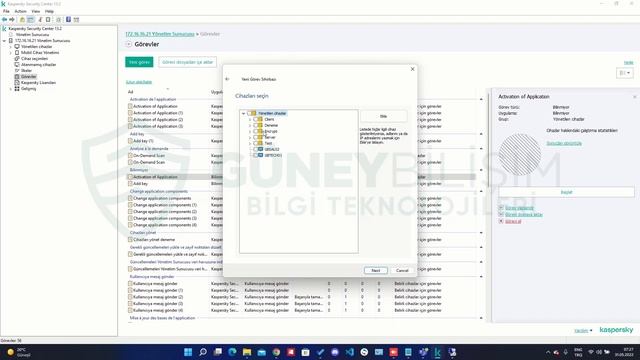Open Visual Studio Code from the taskbar
This screenshot has width=640, height=360.
pyautogui.click(x=350, y=352)
